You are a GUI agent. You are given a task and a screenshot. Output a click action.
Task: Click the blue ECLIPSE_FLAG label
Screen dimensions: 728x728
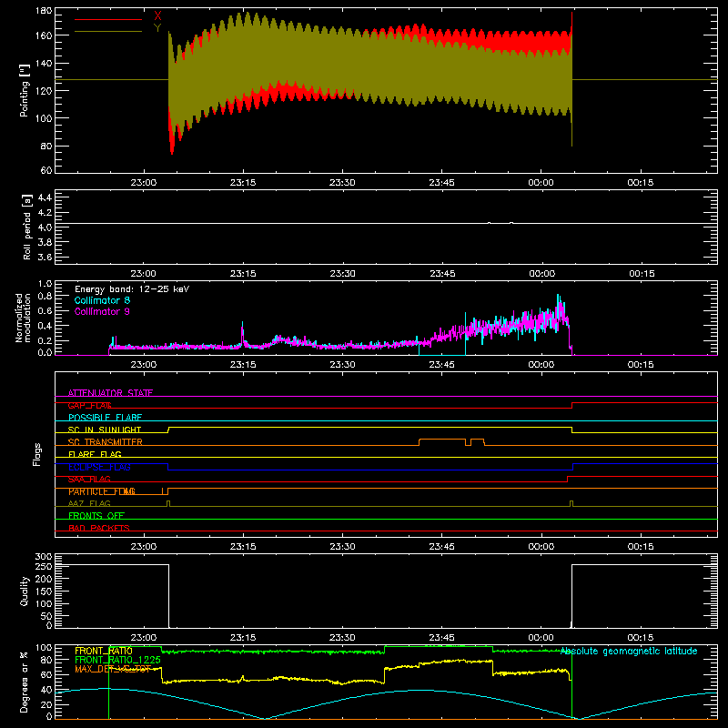[x=99, y=467]
